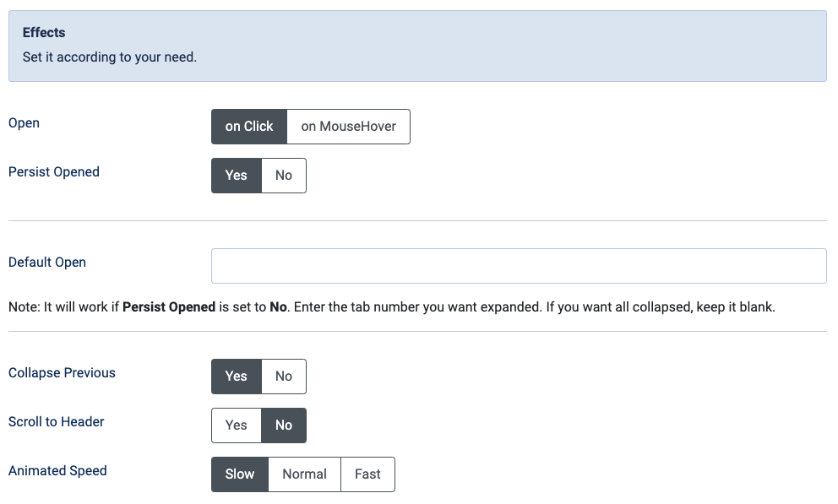Click the "Open" field label

[24, 123]
